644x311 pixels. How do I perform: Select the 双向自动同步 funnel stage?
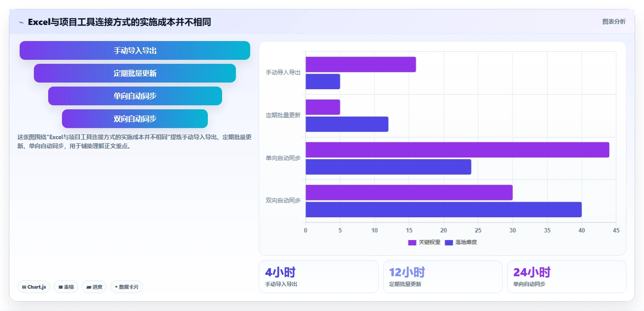tap(135, 119)
